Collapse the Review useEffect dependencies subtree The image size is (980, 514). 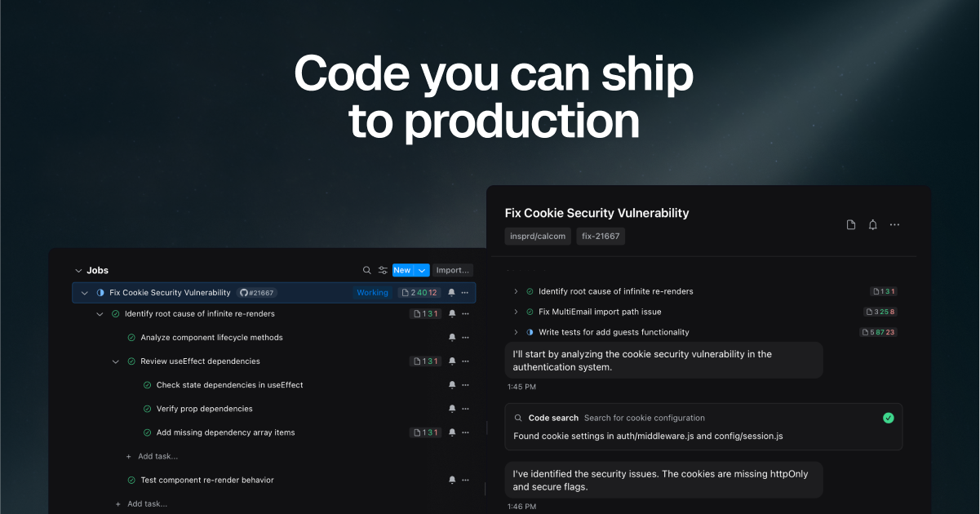(115, 361)
